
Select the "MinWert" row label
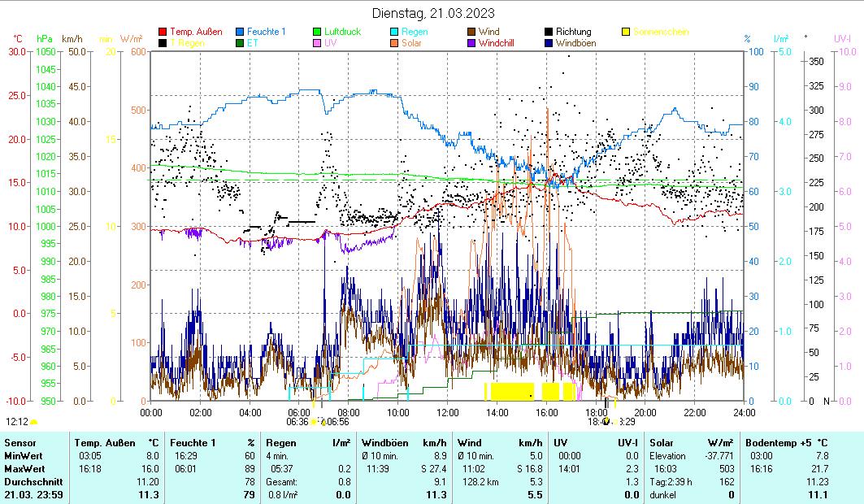(x=23, y=456)
